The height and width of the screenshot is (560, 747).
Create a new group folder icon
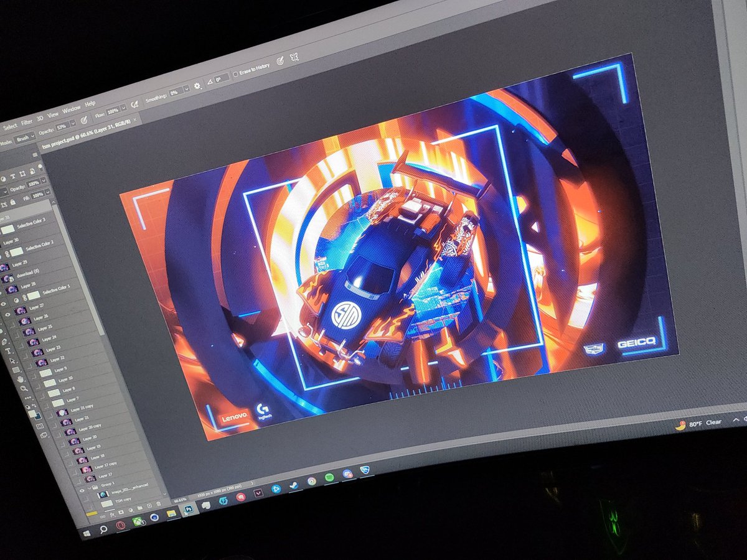point(139,508)
